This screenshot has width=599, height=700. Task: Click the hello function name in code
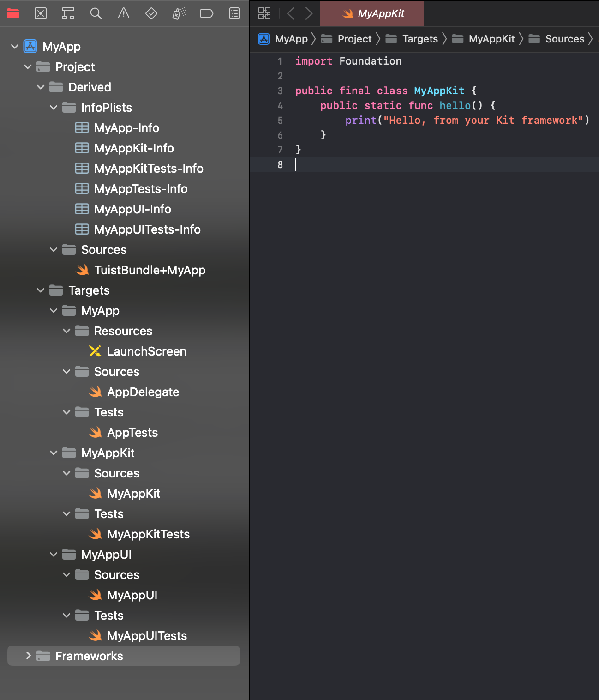(x=455, y=106)
